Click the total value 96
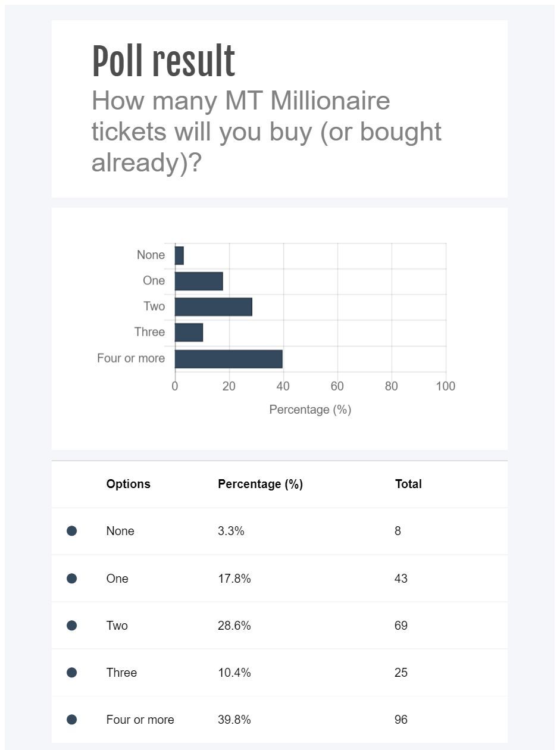This screenshot has width=560, height=750. (401, 720)
